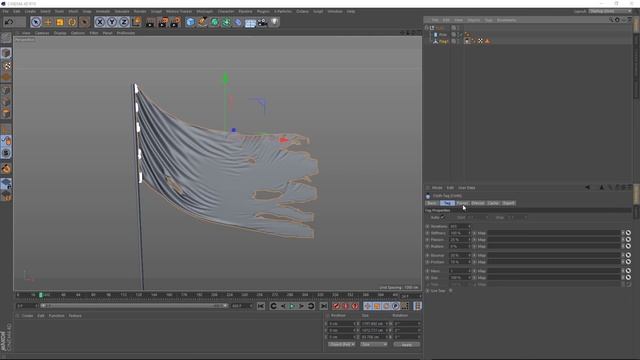This screenshot has height=360, width=640.
Task: Select the Model mode cube icon
Action: click(6, 53)
